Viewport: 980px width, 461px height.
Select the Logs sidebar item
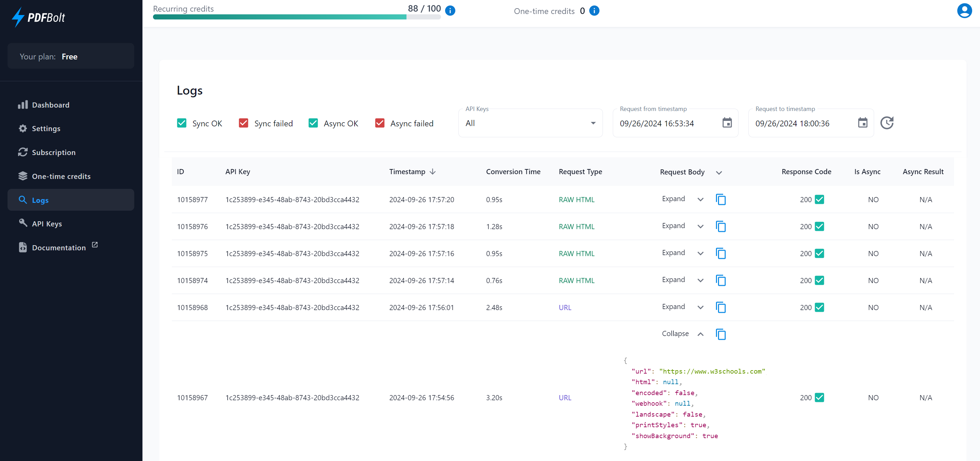71,200
